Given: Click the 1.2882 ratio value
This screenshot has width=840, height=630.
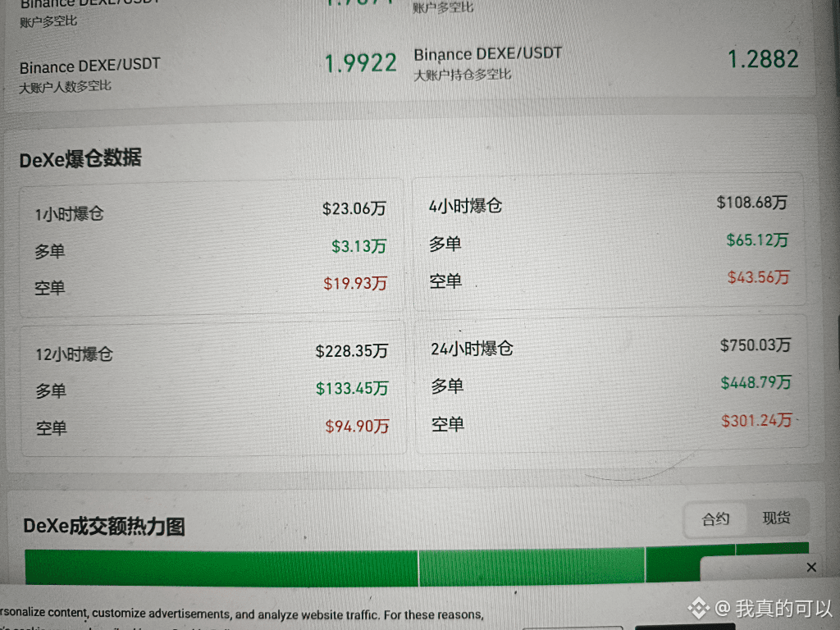Looking at the screenshot, I should pyautogui.click(x=763, y=59).
